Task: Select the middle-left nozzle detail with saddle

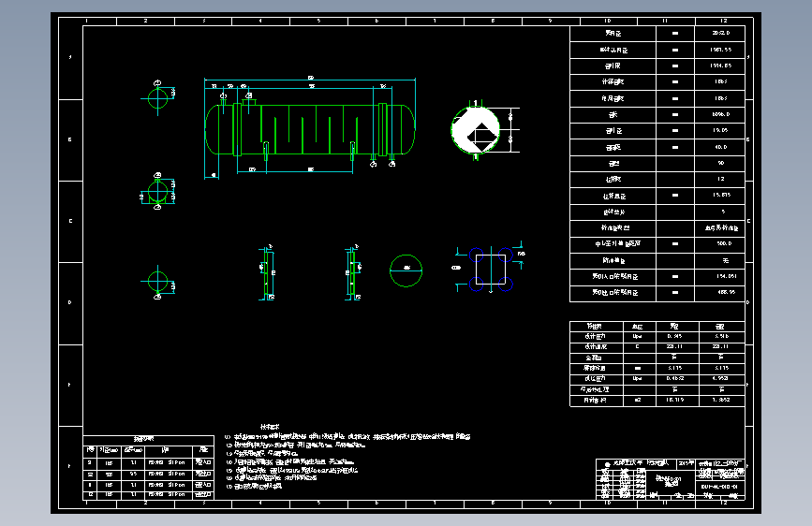Action: pyautogui.click(x=158, y=192)
